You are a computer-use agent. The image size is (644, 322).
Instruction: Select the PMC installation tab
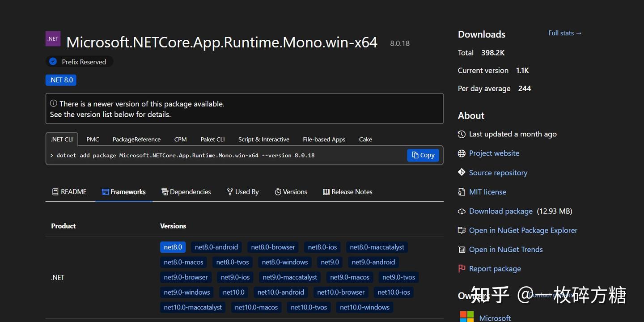point(93,139)
